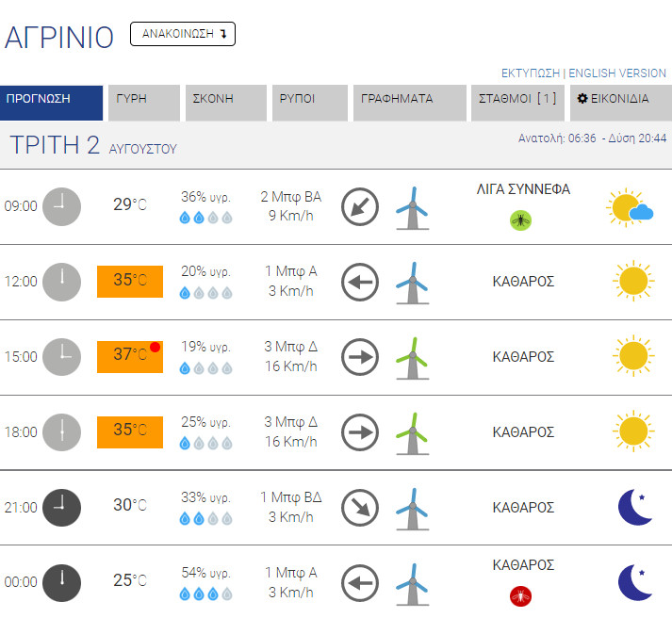The image size is (672, 618).
Task: Click the sun icon at 15:00
Action: (x=632, y=357)
